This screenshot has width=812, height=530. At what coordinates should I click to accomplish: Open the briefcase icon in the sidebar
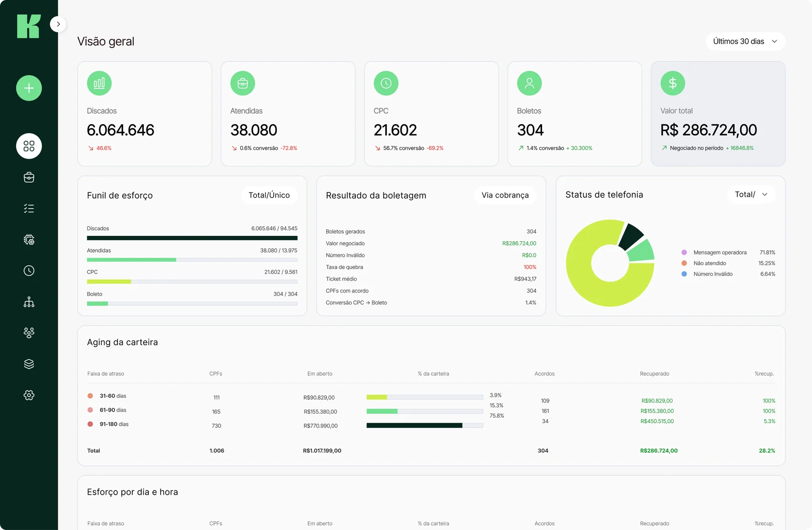tap(29, 177)
